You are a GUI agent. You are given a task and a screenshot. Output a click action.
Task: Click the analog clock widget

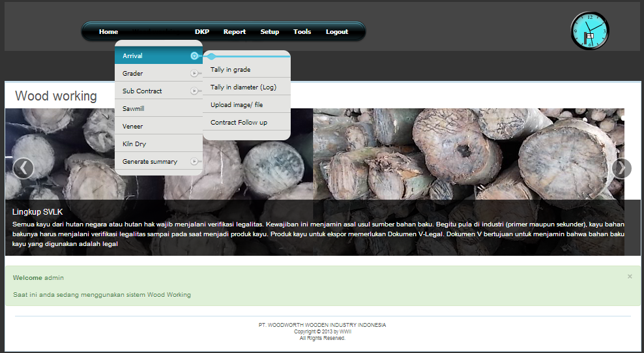pyautogui.click(x=590, y=31)
